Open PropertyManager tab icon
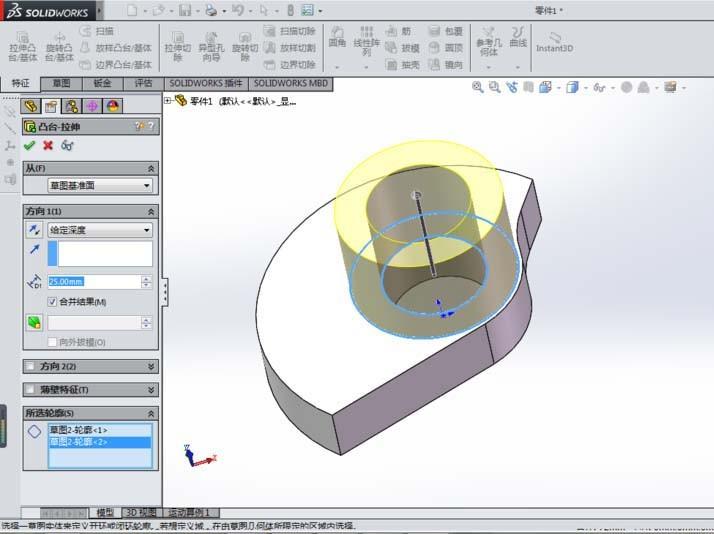The width and height of the screenshot is (714, 534). point(51,106)
